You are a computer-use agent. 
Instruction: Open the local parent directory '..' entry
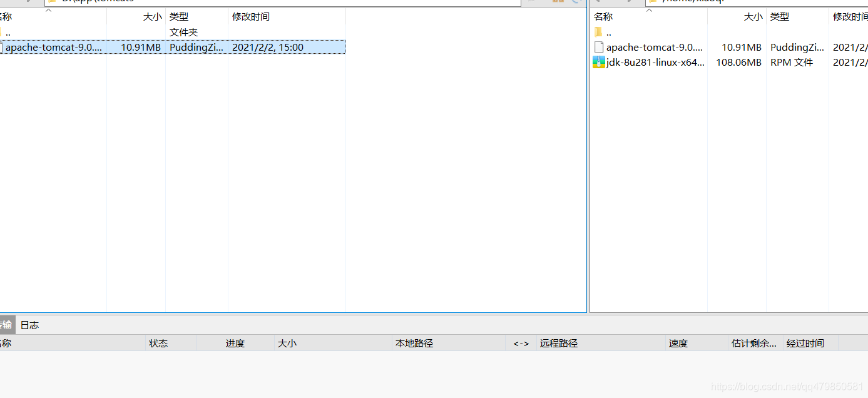(x=8, y=33)
